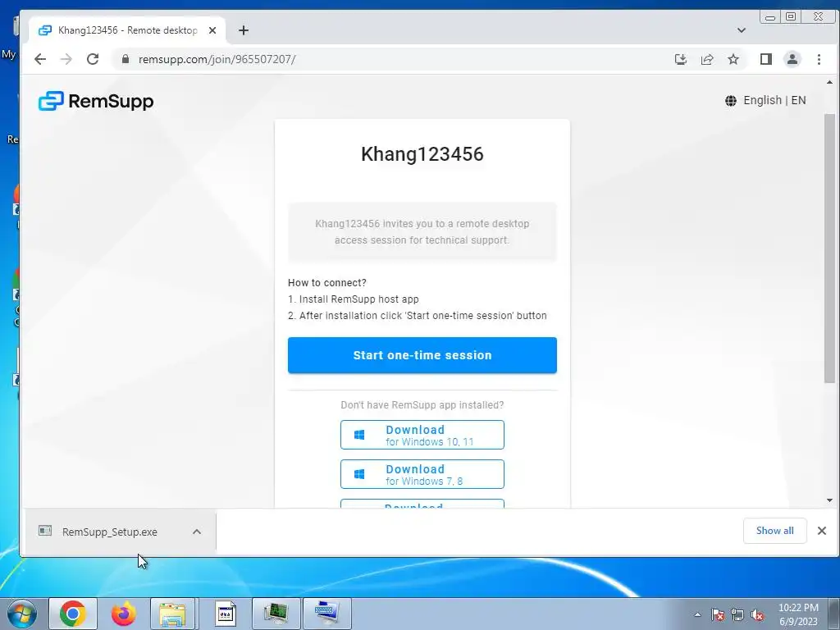Click the vertical scrollbar thumb
The width and height of the screenshot is (840, 630).
click(x=830, y=248)
